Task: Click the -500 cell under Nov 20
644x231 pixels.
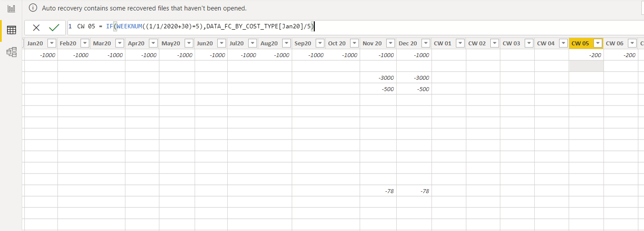Action: pos(378,89)
